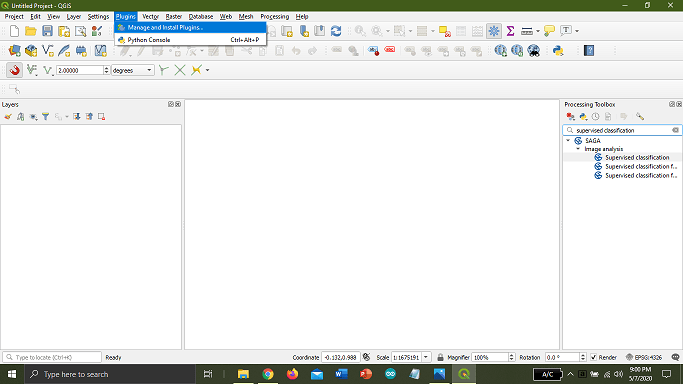Collapse the Image analysis subgroup
The image size is (683, 384).
578,149
